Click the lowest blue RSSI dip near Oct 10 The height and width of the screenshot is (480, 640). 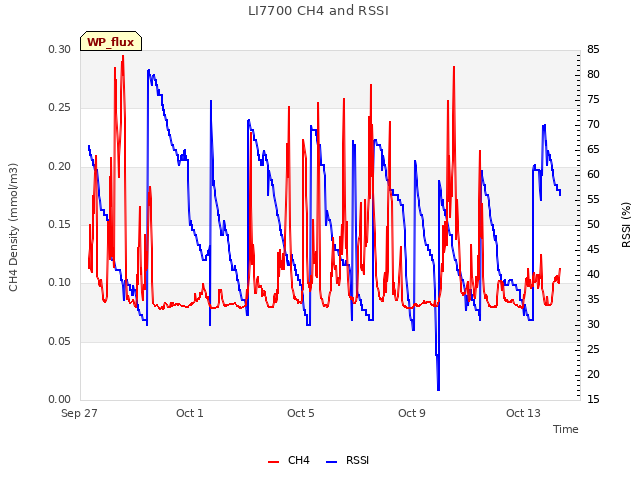point(438,390)
